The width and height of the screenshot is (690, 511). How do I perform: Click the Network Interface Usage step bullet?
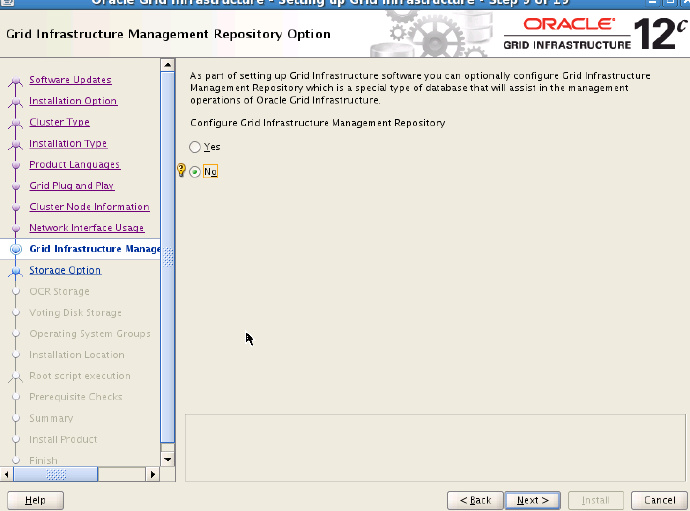point(16,228)
